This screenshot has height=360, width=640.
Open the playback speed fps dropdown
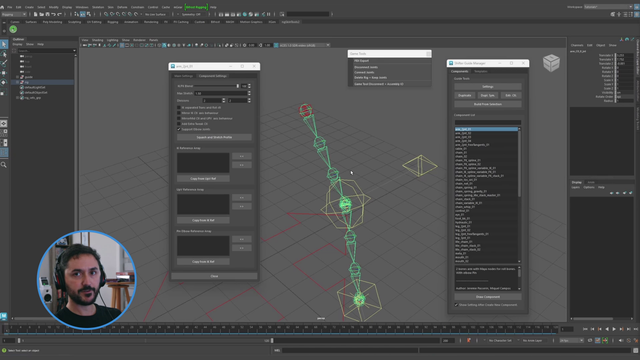(571, 340)
